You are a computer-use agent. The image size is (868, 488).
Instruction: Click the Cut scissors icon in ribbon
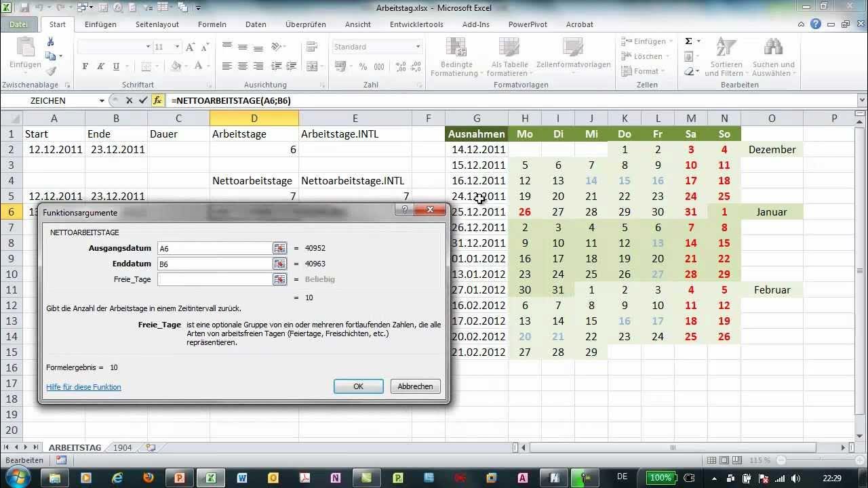pos(50,42)
